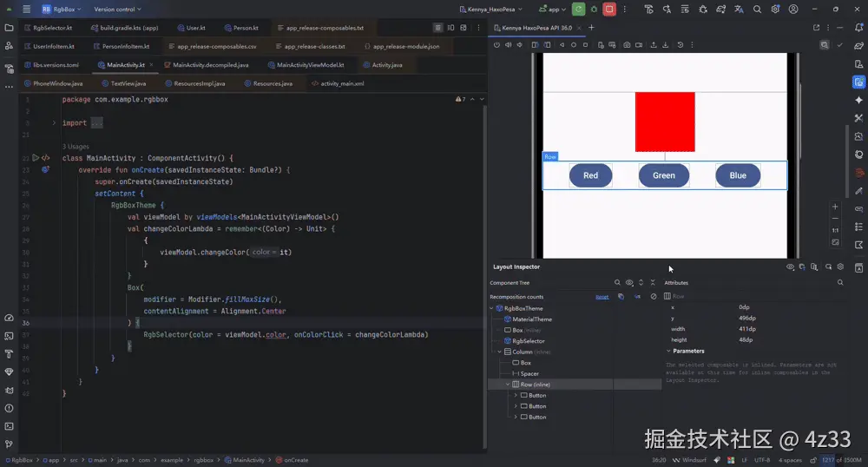Click the Attributes panel search icon
This screenshot has height=467, width=868.
click(840, 282)
